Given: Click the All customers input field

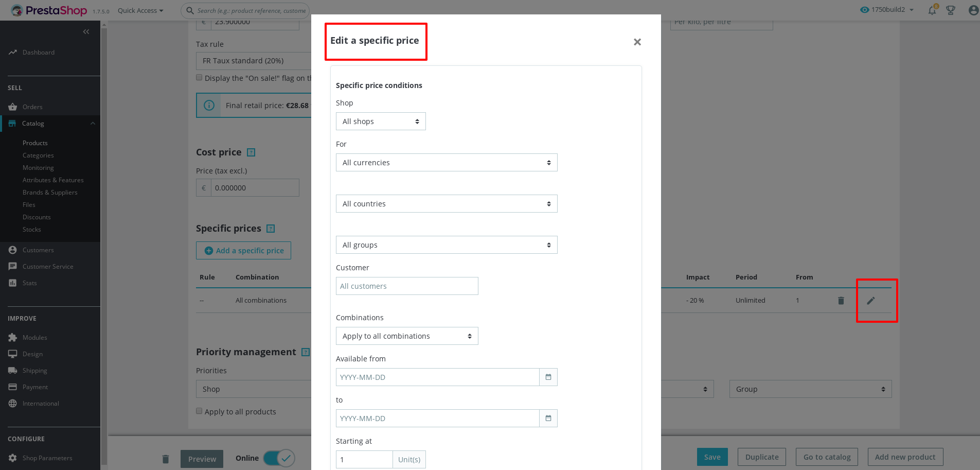Looking at the screenshot, I should (406, 286).
